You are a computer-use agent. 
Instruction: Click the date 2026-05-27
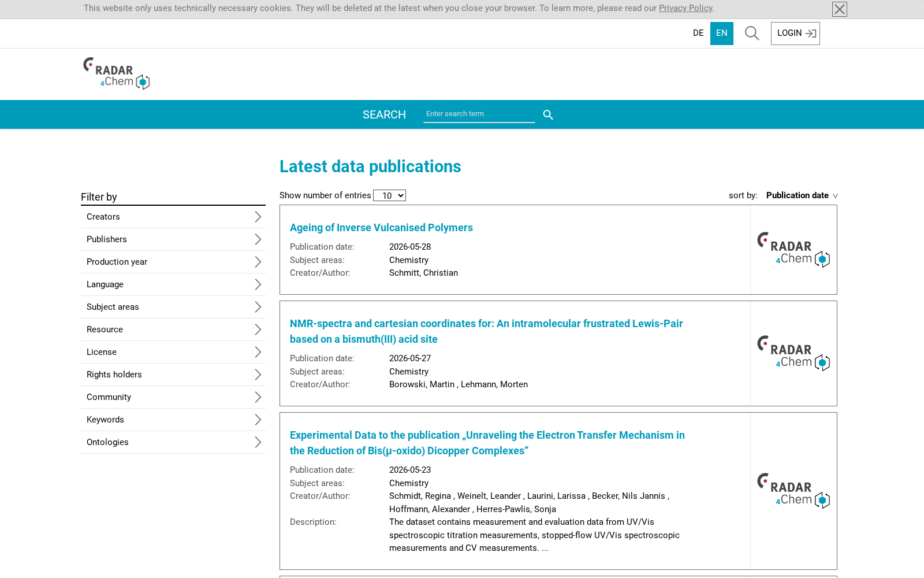[410, 358]
